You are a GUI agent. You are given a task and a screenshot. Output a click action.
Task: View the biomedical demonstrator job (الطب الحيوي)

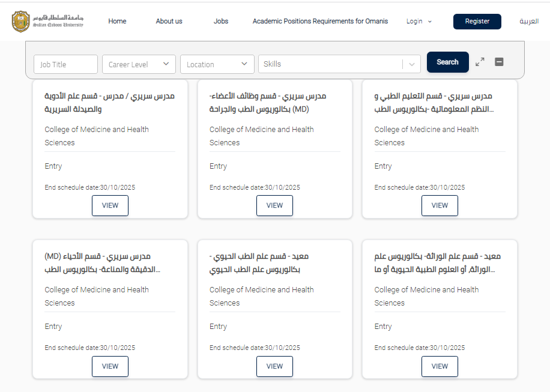[x=274, y=366]
